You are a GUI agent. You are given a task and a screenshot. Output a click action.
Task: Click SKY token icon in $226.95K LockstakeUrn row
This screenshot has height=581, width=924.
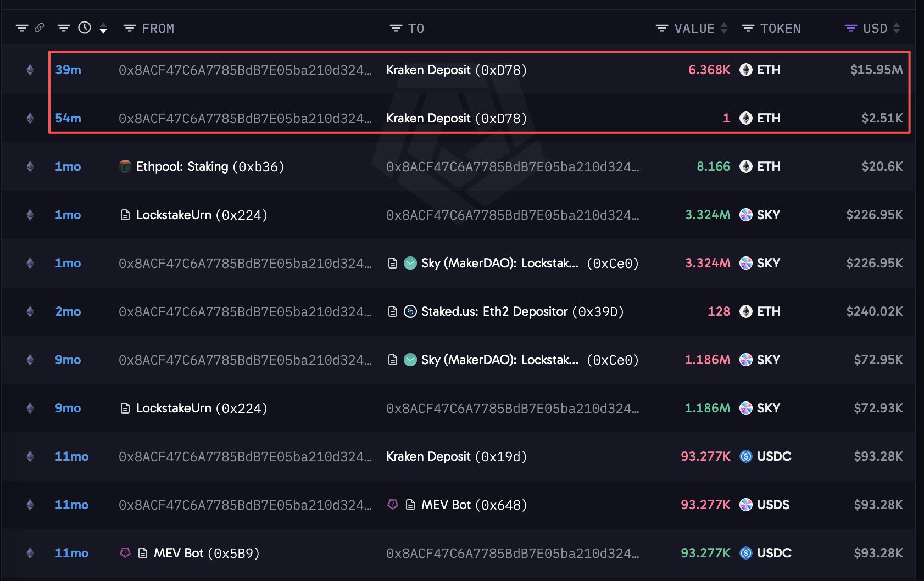(745, 215)
